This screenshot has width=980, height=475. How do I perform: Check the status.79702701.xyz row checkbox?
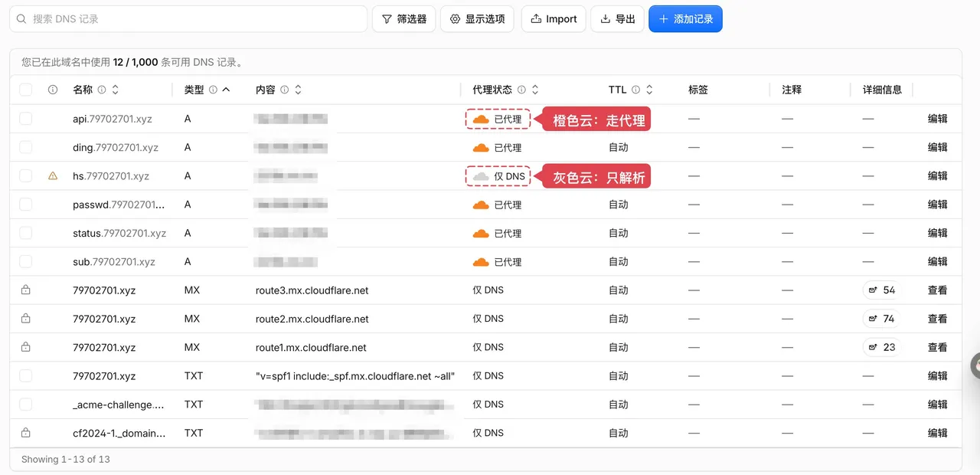pos(26,233)
